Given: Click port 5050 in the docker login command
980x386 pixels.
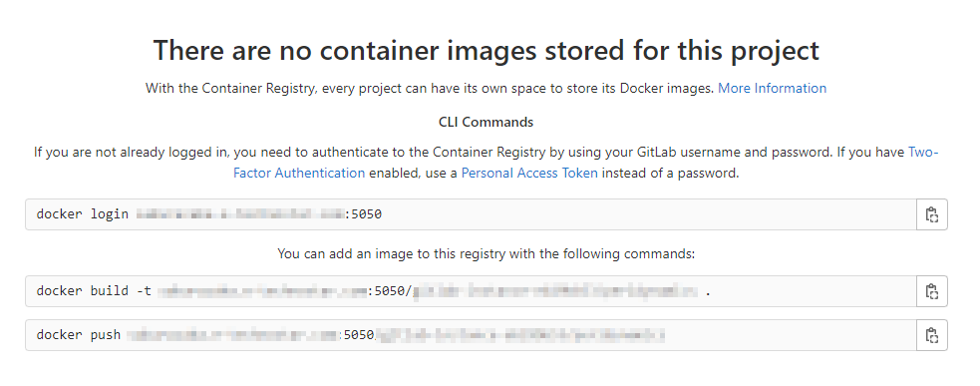Looking at the screenshot, I should click(x=366, y=214).
